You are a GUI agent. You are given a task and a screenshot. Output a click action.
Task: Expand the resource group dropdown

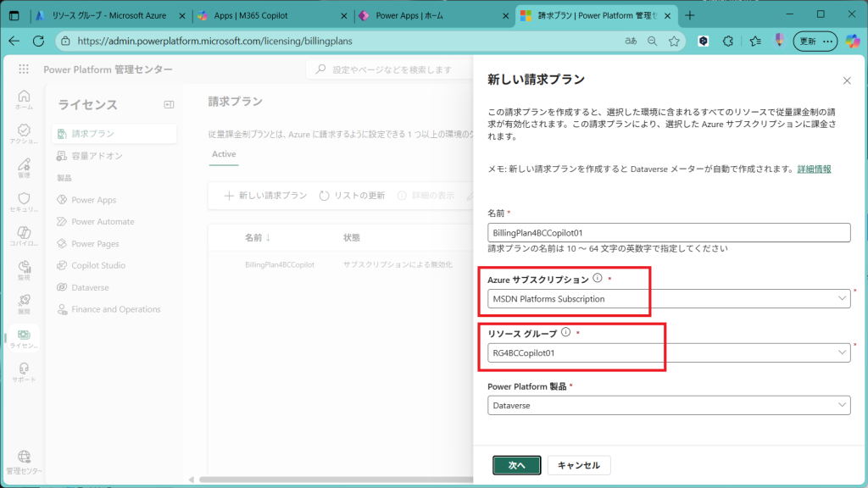tap(841, 352)
